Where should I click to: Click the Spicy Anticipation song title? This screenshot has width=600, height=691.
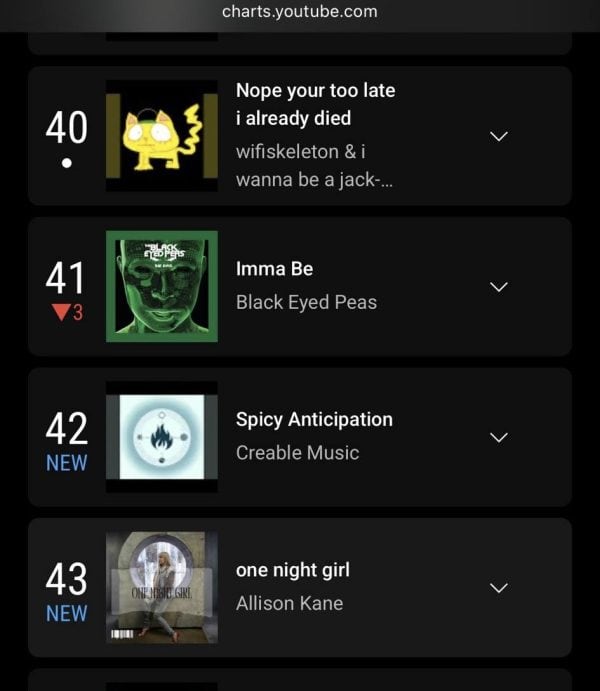pyautogui.click(x=314, y=420)
